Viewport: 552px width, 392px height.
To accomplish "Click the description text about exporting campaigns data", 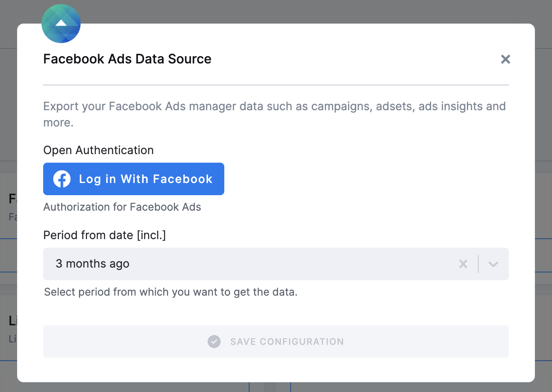I will coord(274,114).
